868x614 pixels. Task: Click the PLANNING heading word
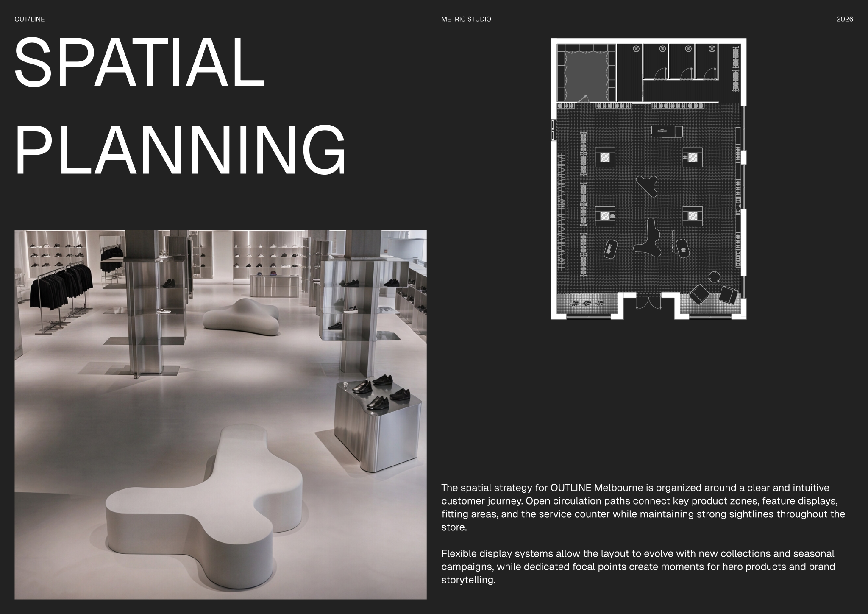(x=181, y=151)
